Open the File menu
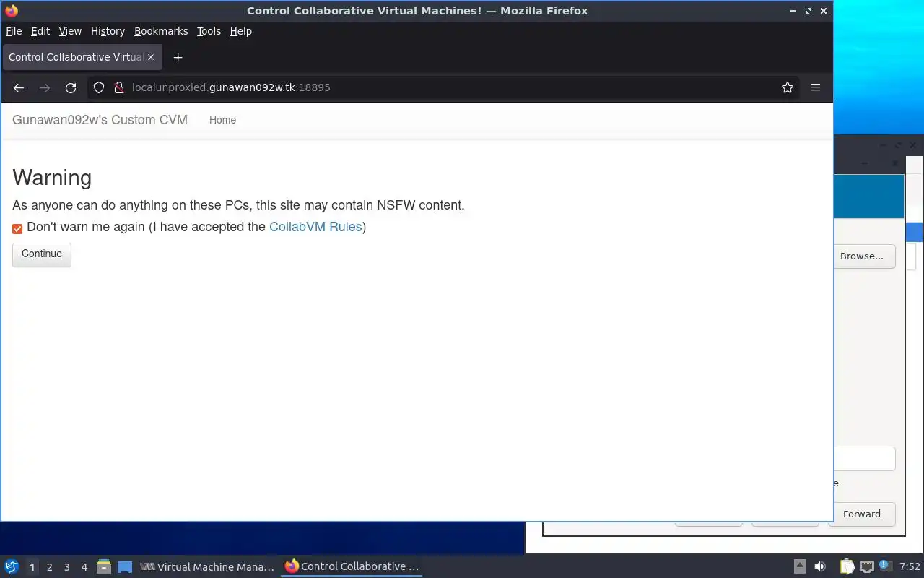This screenshot has width=924, height=578. click(x=14, y=31)
